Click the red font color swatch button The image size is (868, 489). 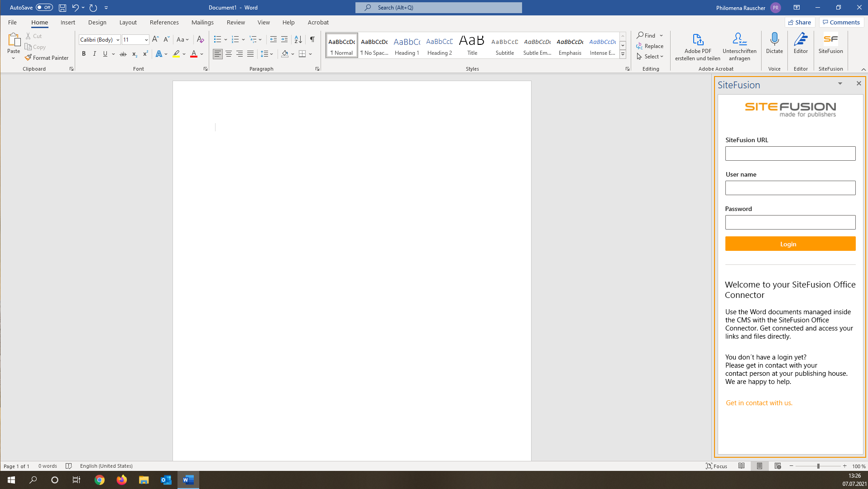pyautogui.click(x=194, y=54)
